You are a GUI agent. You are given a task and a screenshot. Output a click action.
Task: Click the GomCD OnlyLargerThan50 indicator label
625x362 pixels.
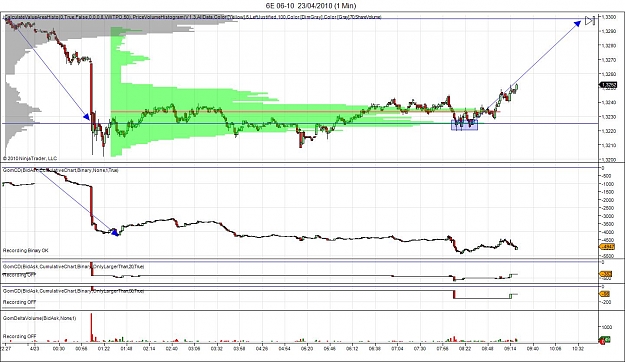click(x=73, y=291)
